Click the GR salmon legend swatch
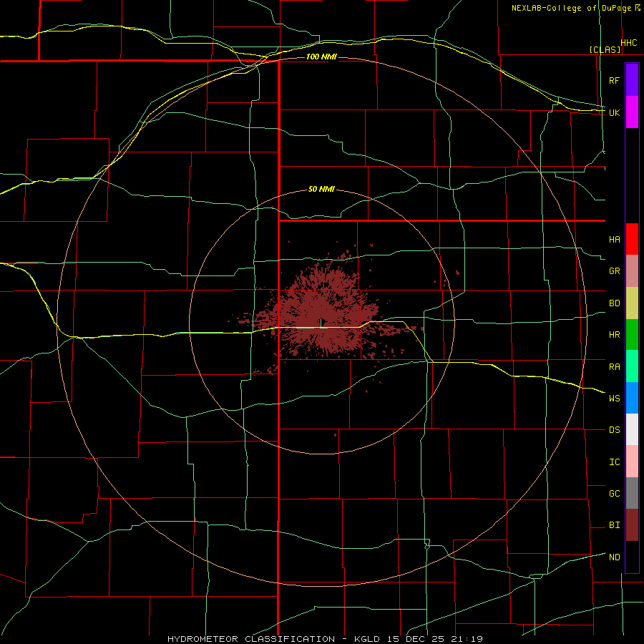 [x=632, y=271]
